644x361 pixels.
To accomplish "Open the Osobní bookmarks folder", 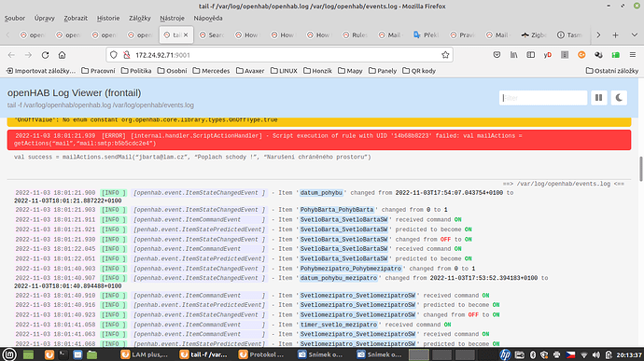I will click(x=172, y=71).
